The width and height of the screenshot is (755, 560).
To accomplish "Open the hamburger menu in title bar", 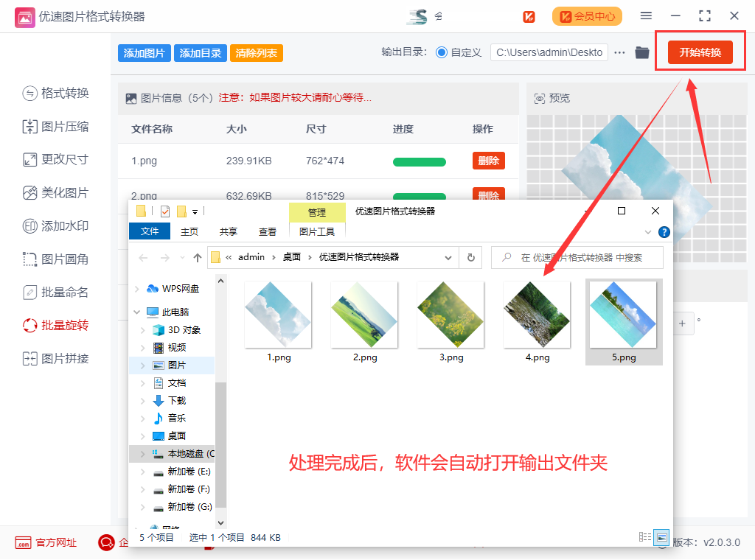I will point(646,15).
